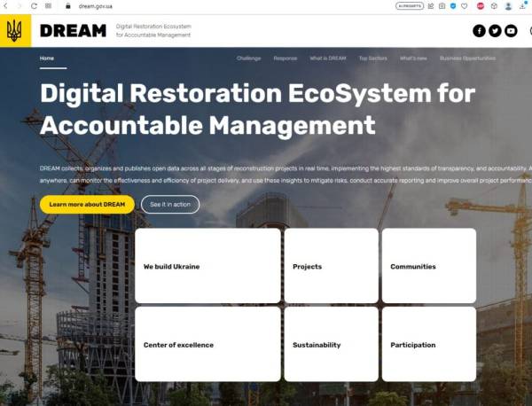Open the Projects card
Image resolution: width=532 pixels, height=406 pixels.
pos(331,266)
